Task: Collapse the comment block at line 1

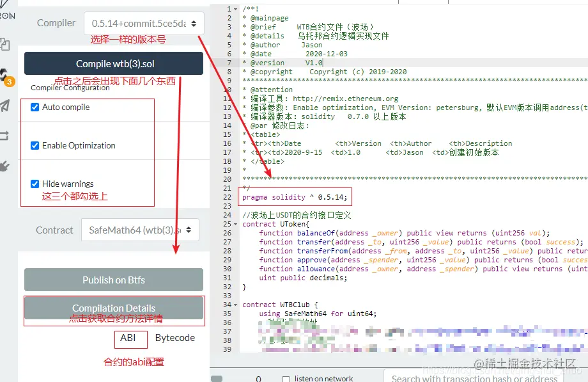Action: [x=235, y=9]
